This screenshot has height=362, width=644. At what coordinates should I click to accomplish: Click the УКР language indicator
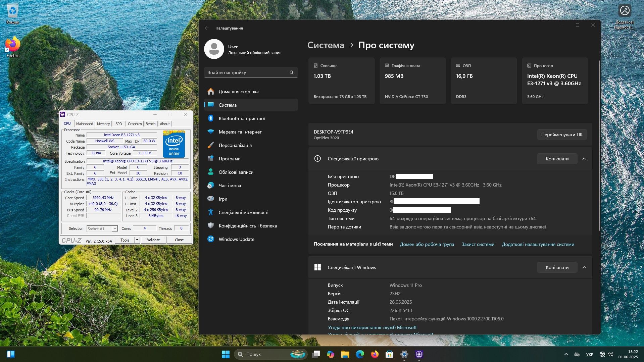(x=589, y=354)
